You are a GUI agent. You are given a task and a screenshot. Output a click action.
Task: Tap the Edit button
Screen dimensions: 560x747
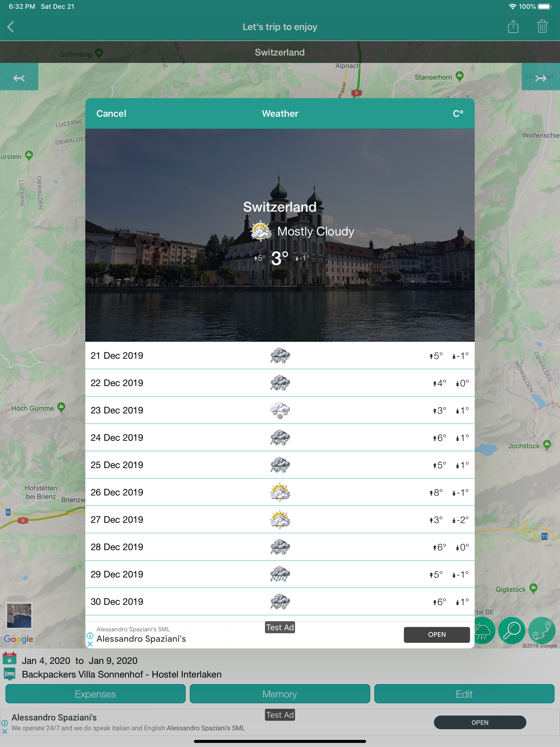(464, 694)
